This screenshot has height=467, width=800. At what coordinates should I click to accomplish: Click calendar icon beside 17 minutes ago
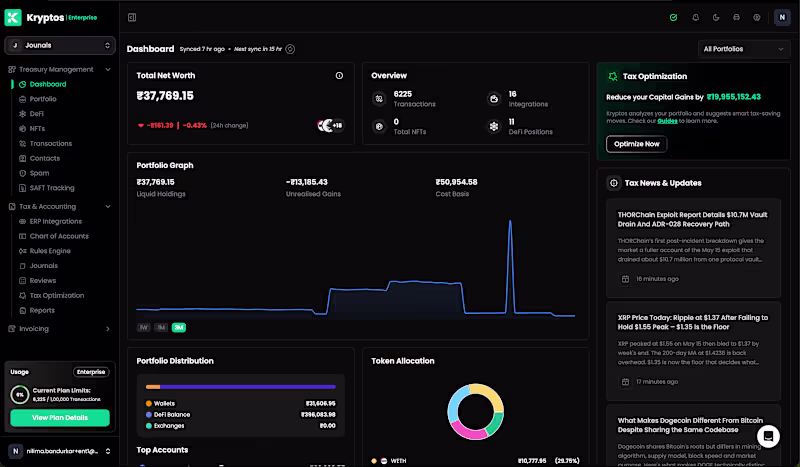pos(626,382)
